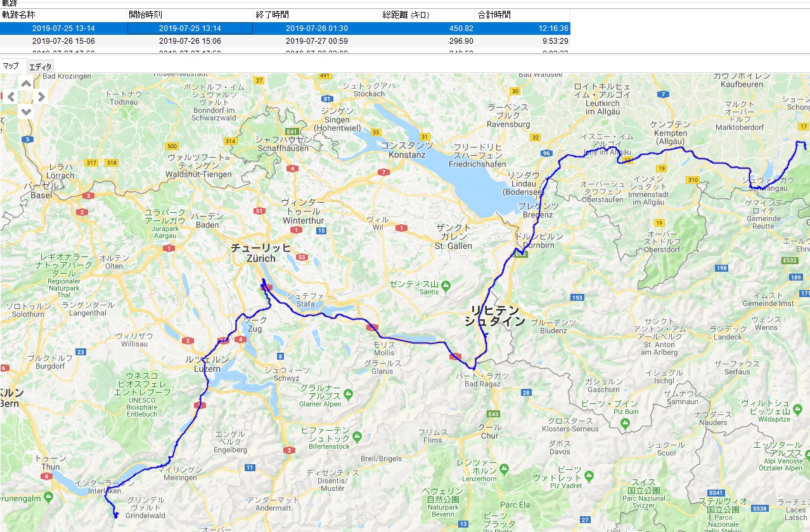Click distance cell 296.90

click(x=428, y=41)
